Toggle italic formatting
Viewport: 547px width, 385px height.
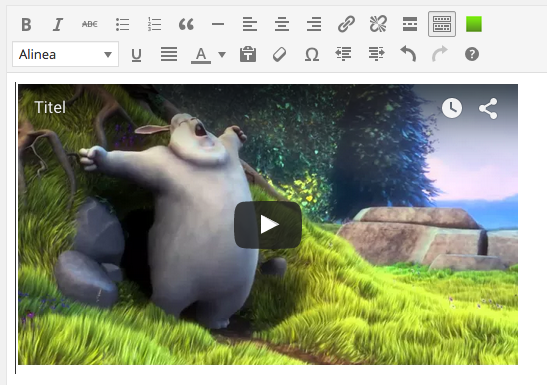[58, 24]
